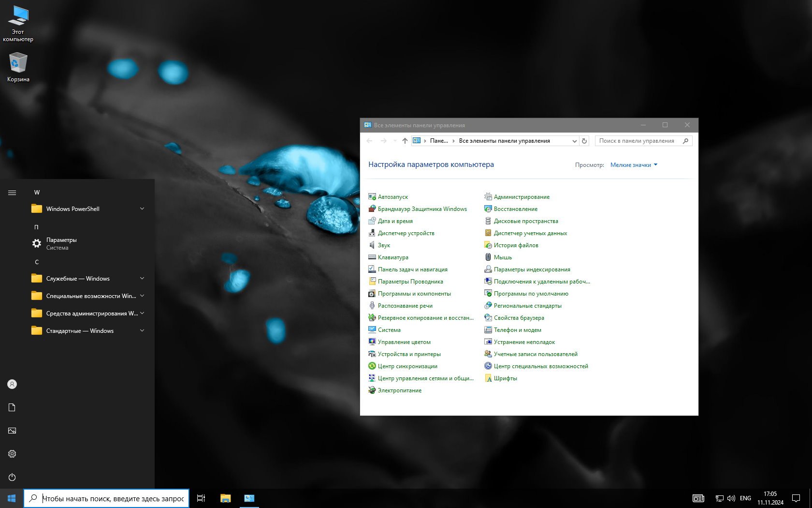Image resolution: width=812 pixels, height=508 pixels.
Task: Open Брандмауэр Защитника Windows link
Action: (422, 209)
